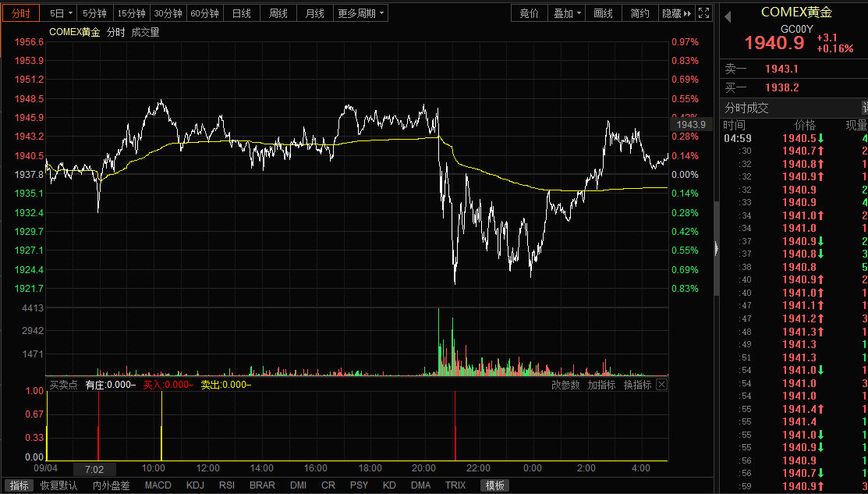Open the 5日 period dropdown
The image size is (868, 494).
61,13
